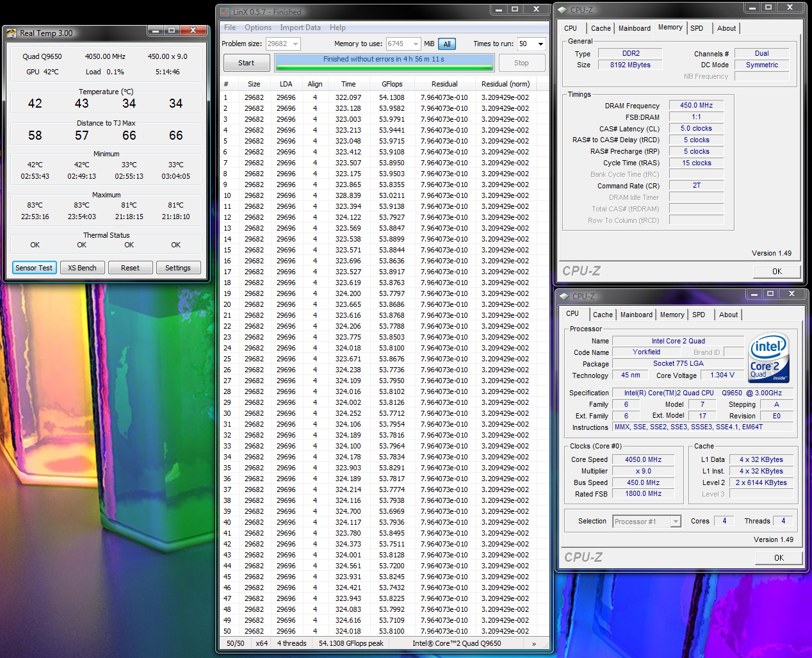Click the Cycle Time 15 clocks field
The height and width of the screenshot is (658, 812).
coord(696,163)
